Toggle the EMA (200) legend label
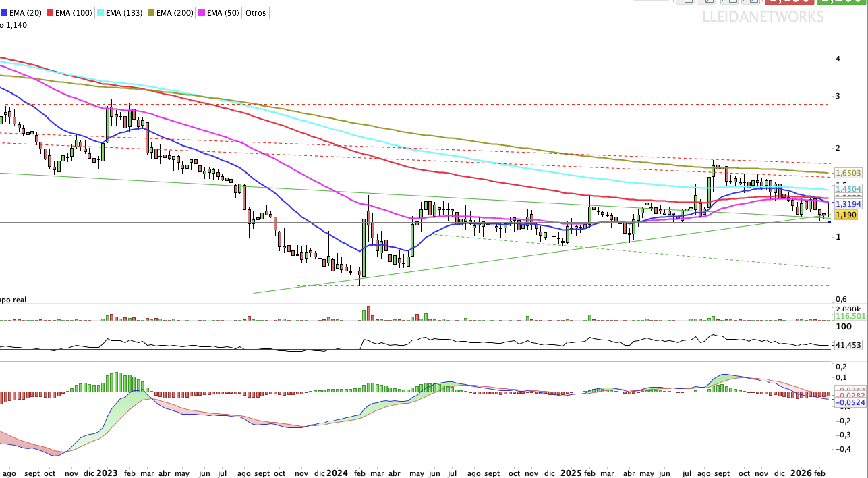 (x=175, y=13)
